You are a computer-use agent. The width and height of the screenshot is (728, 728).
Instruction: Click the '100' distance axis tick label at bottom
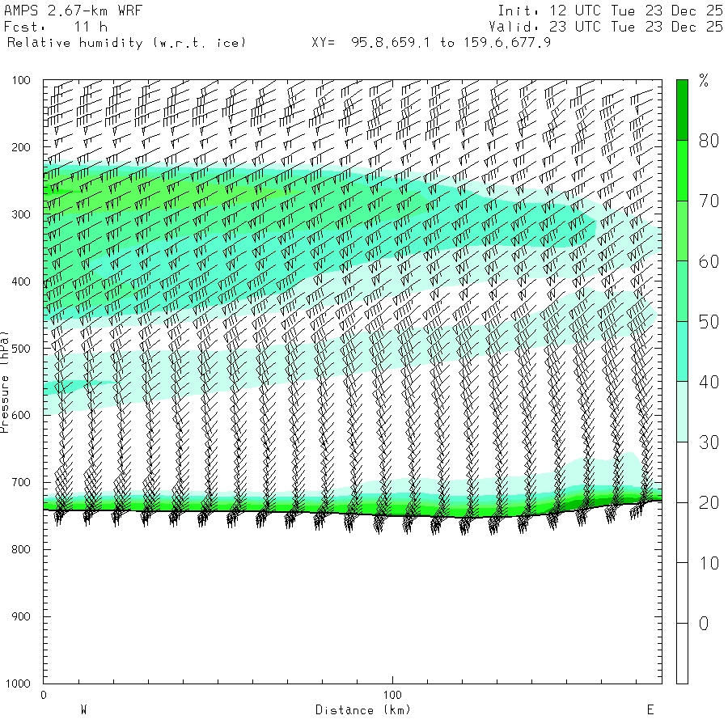click(x=392, y=695)
